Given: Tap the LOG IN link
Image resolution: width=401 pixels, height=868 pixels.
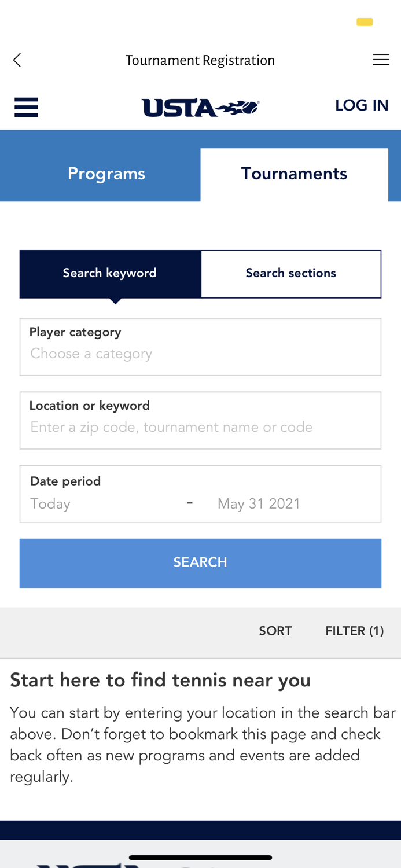Looking at the screenshot, I should point(362,105).
